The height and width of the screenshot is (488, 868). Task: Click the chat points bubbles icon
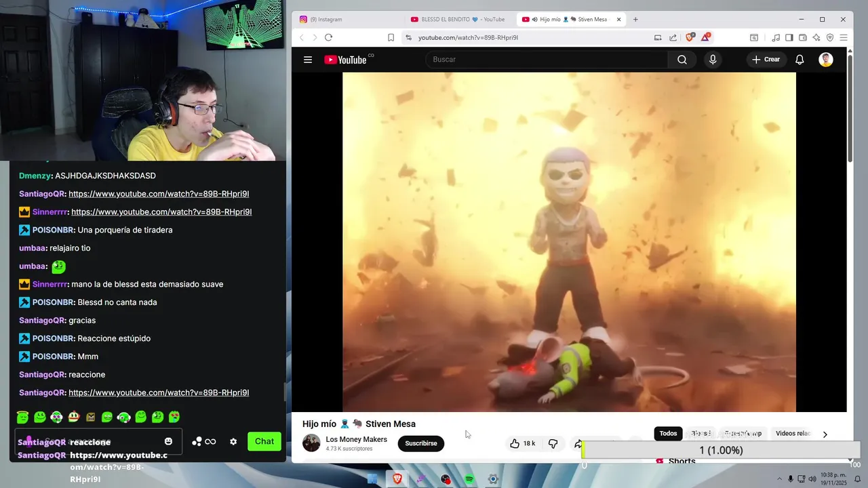click(197, 441)
